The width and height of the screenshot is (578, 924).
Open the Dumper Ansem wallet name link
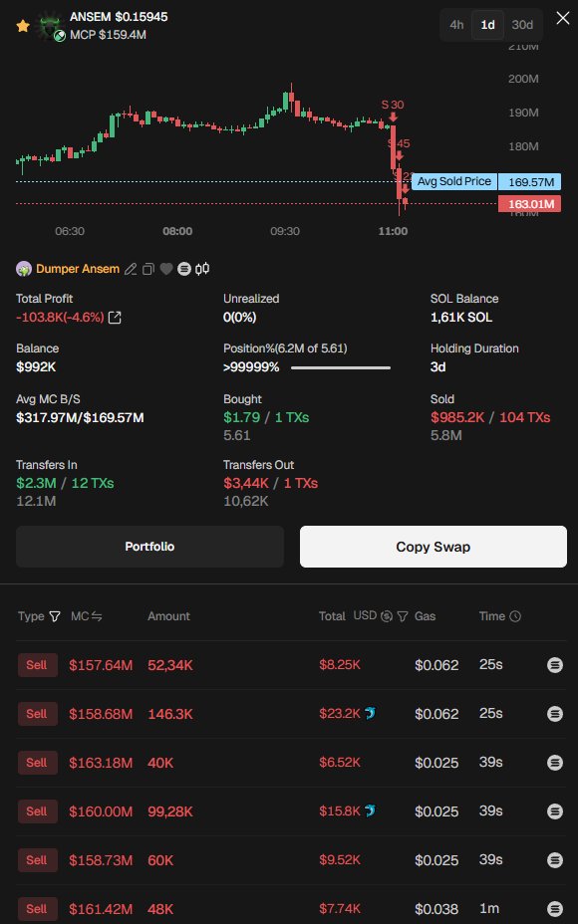(78, 269)
